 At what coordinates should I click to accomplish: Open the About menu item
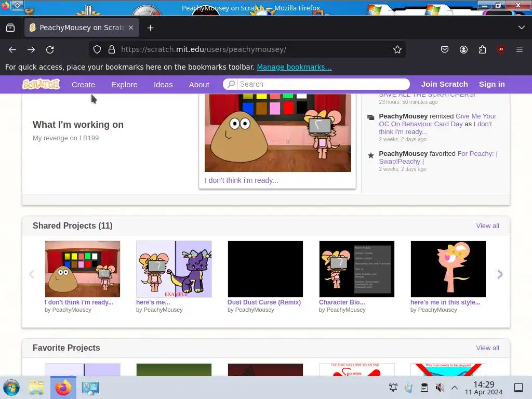tap(199, 85)
